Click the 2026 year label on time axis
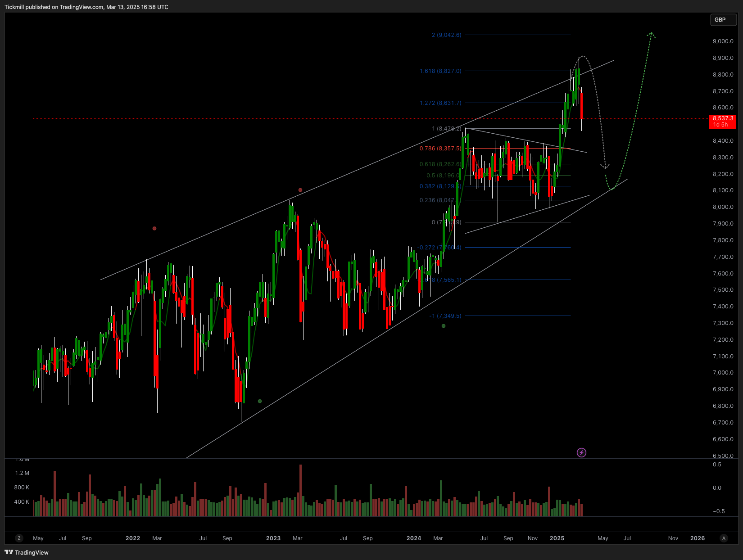The height and width of the screenshot is (560, 743). click(x=698, y=538)
